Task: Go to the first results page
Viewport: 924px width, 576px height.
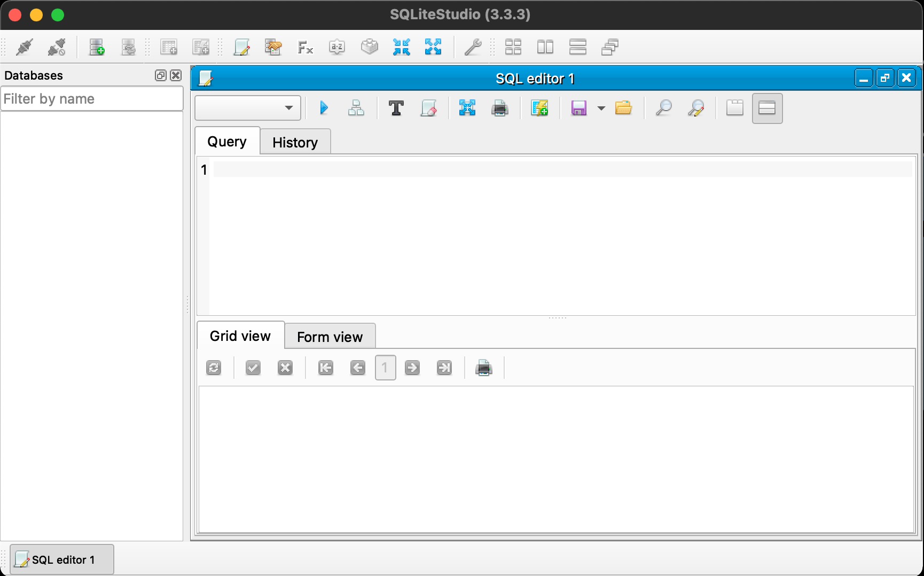Action: pyautogui.click(x=325, y=368)
